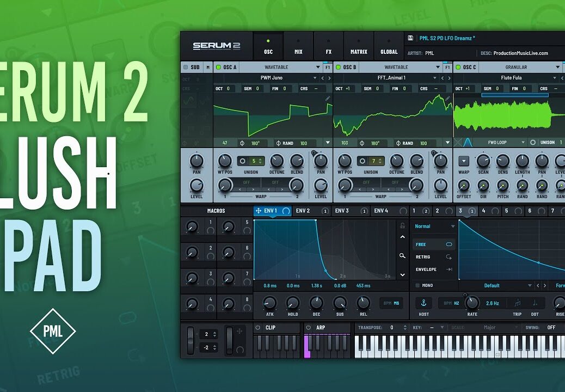Click the LFO triplet TRIP note icon
This screenshot has height=392, width=565.
pos(517,303)
